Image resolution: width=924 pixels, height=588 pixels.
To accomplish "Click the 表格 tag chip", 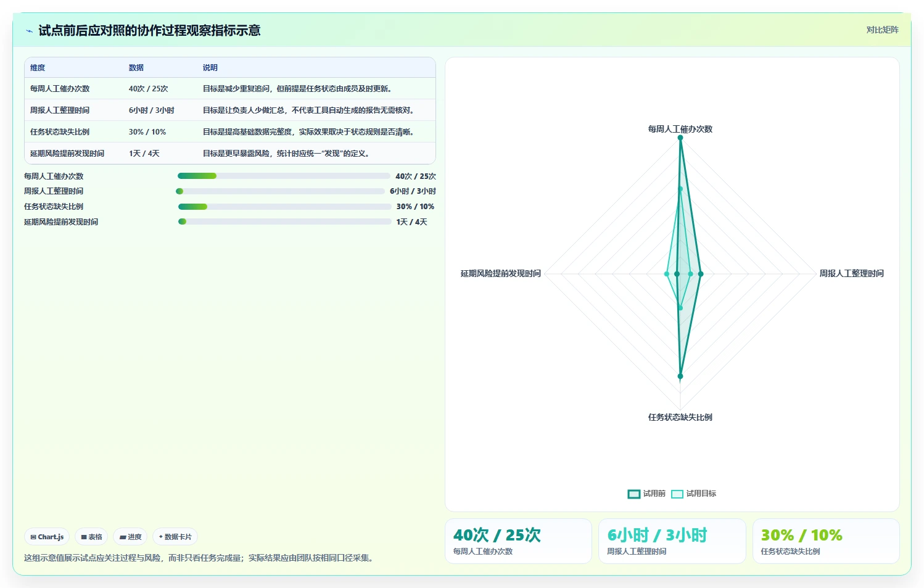I will pyautogui.click(x=91, y=537).
